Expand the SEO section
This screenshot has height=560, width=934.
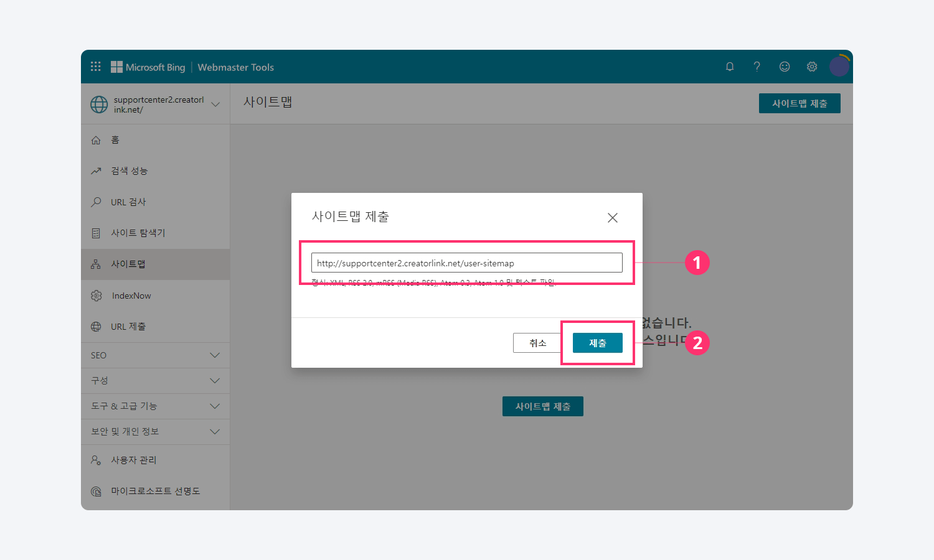click(x=155, y=355)
